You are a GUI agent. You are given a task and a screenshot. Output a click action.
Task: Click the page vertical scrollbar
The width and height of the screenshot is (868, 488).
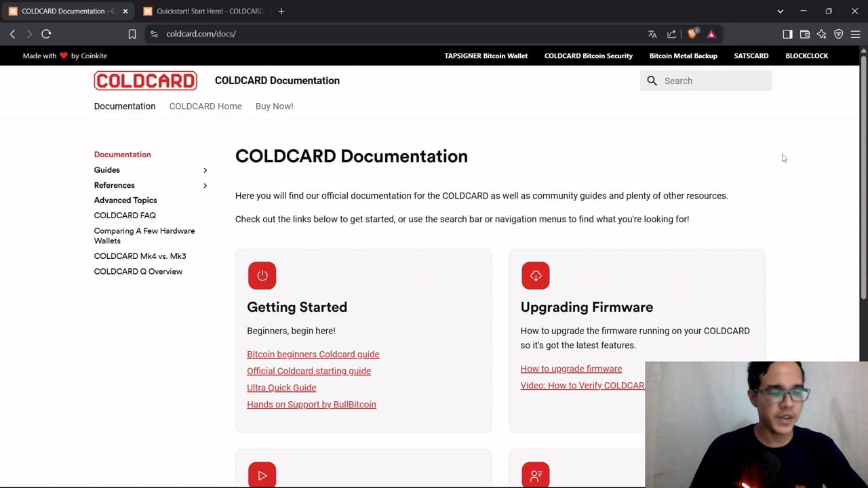(x=863, y=176)
